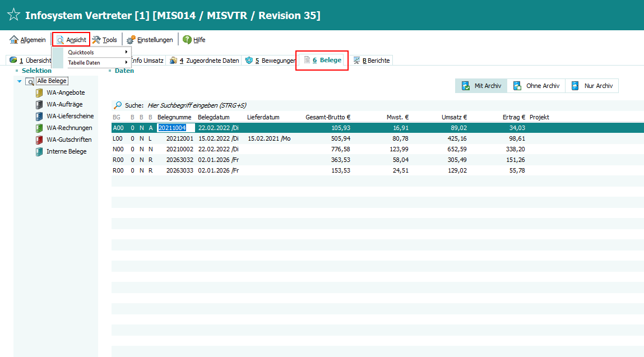Viewport: 644px width, 357px height.
Task: Click the WA-Aufträge document icon
Action: 39,105
